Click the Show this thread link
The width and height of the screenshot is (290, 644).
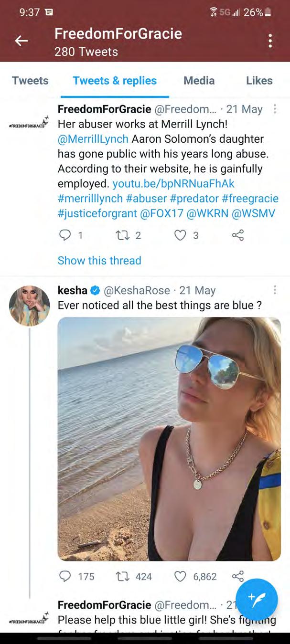[x=99, y=261]
